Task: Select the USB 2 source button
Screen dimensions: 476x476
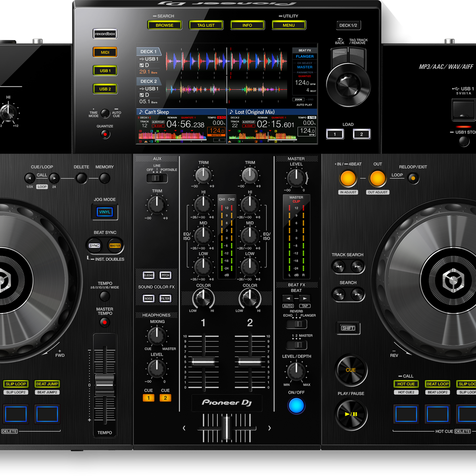Action: pyautogui.click(x=105, y=89)
